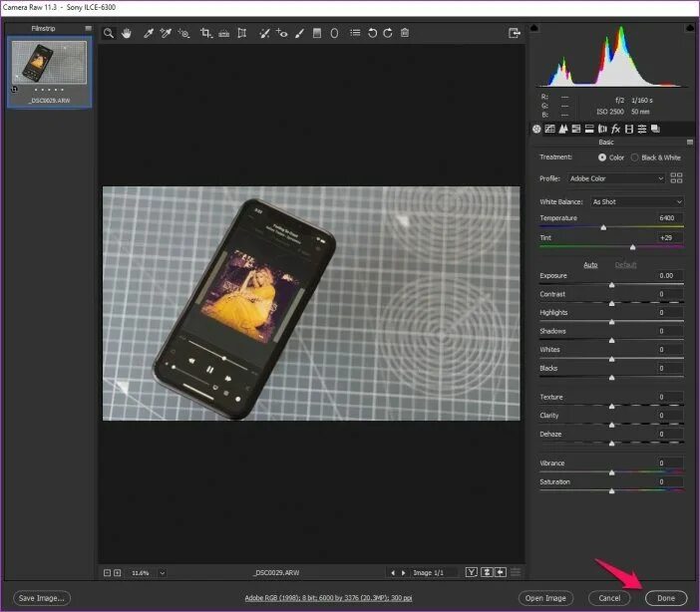Switch to the Tone Curve panel tab

[550, 129]
